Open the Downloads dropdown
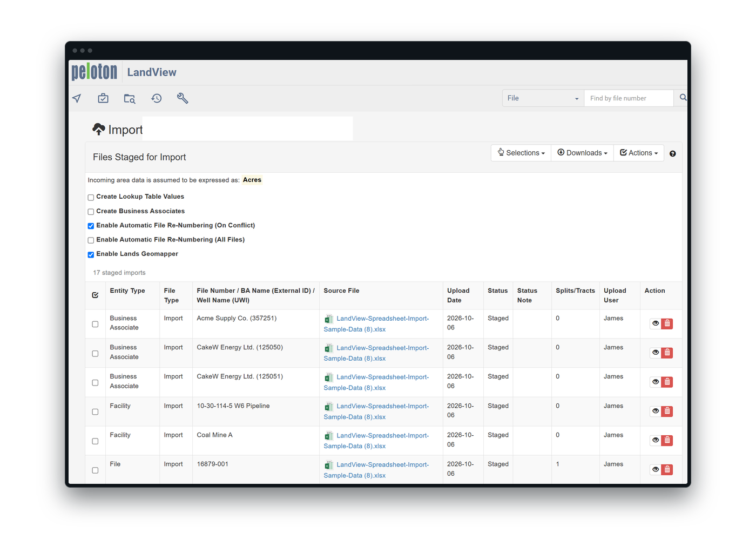The width and height of the screenshot is (756, 540). point(582,153)
